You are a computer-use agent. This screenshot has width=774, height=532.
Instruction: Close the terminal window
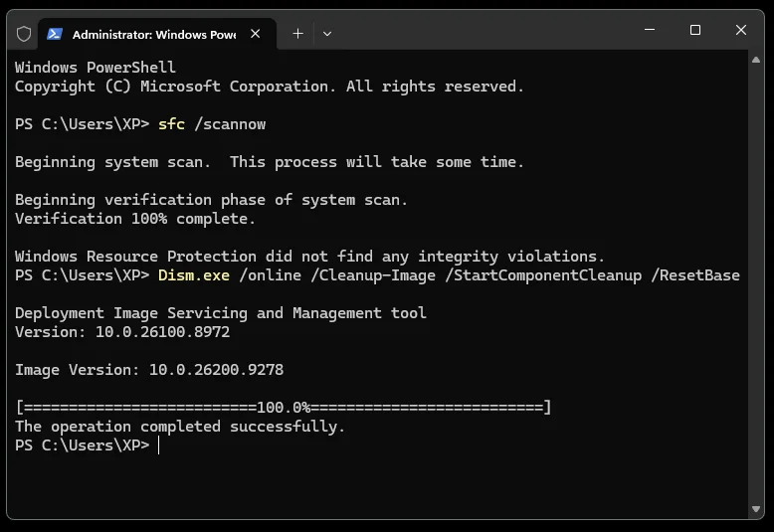click(740, 30)
